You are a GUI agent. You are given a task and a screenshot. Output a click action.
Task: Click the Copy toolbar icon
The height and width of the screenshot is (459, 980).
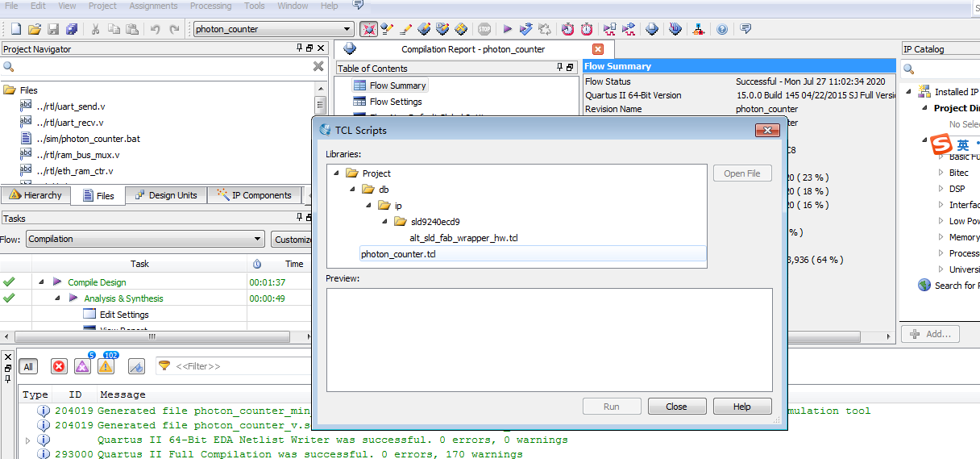114,29
